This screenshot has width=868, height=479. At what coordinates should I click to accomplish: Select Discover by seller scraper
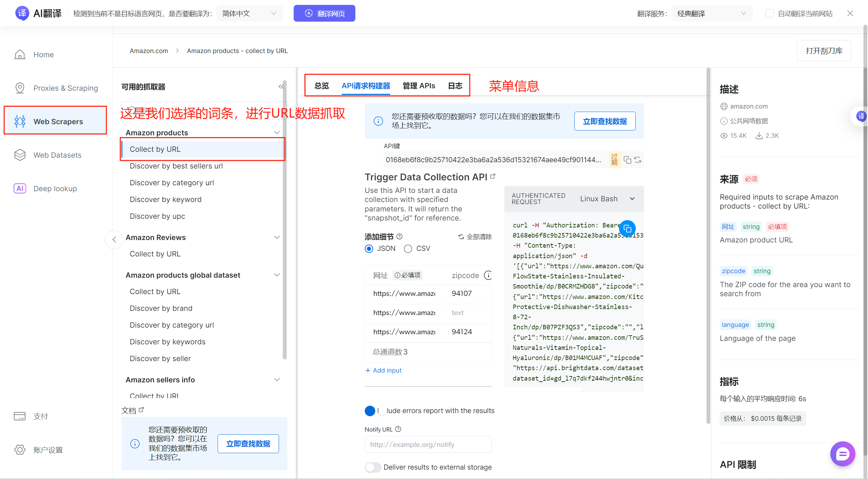tap(160, 358)
